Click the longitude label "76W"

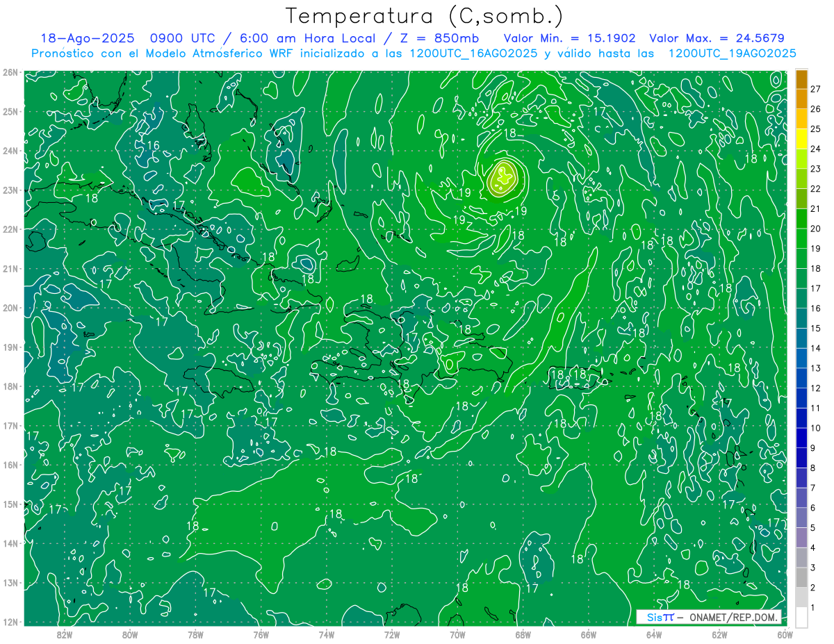pos(261,635)
